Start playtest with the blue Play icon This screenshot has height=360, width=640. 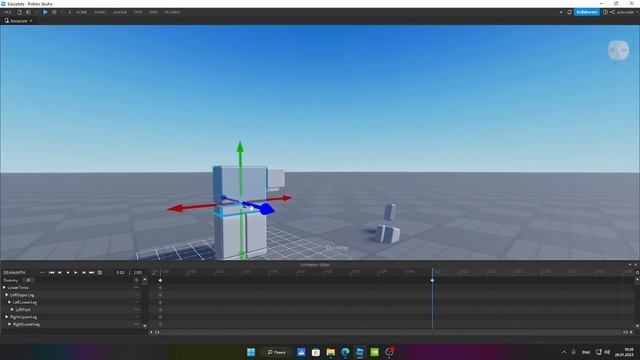45,12
